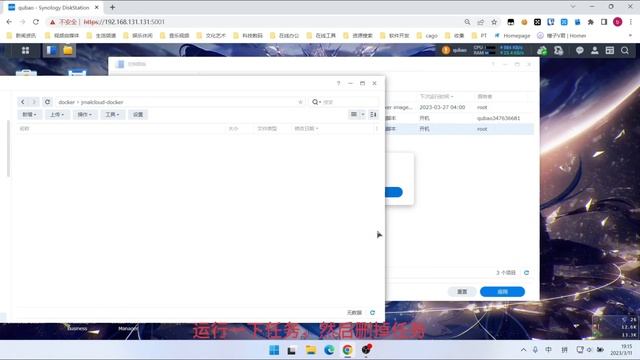This screenshot has height=360, width=640.
Task: Expand the search filter dropdown beside magnifier
Action: [x=320, y=102]
